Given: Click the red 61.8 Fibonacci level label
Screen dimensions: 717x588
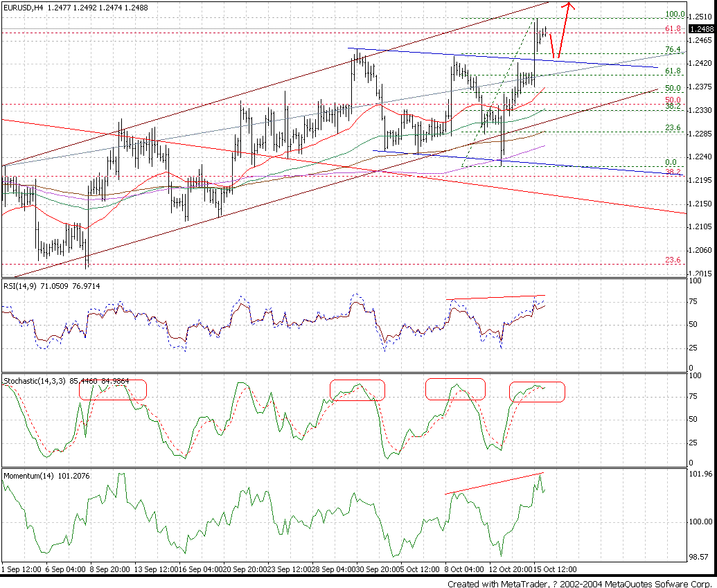Looking at the screenshot, I should (x=673, y=29).
